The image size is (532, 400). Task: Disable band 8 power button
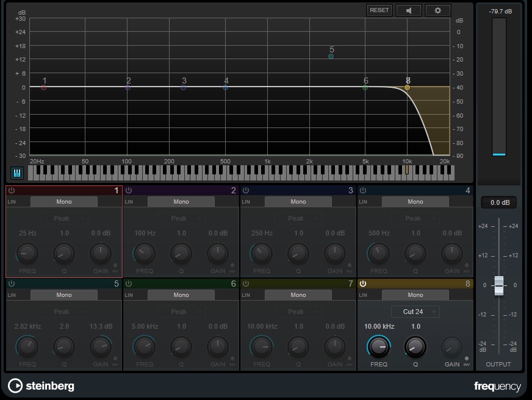pos(362,284)
